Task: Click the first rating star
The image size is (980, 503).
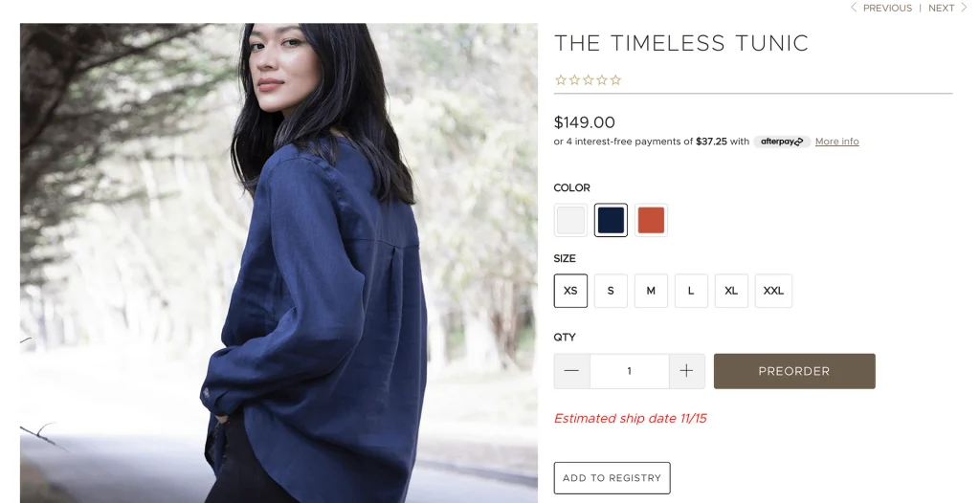Action: tap(561, 80)
